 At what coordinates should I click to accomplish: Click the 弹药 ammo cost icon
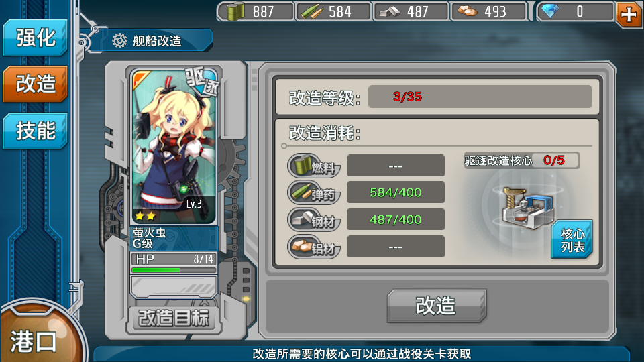(x=314, y=192)
